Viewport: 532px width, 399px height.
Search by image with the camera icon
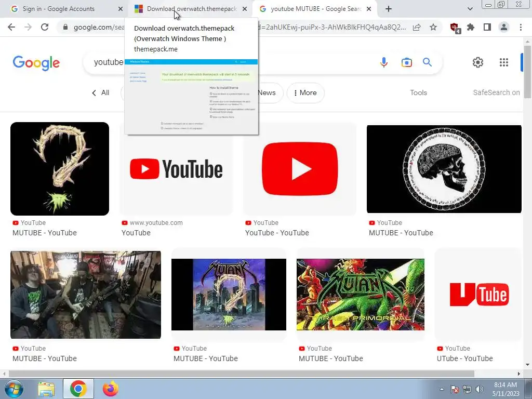coord(406,62)
